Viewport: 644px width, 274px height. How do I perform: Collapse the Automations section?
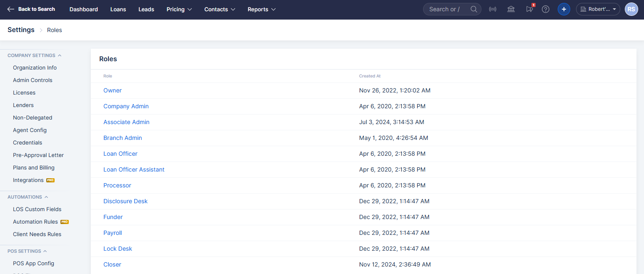pos(28,197)
